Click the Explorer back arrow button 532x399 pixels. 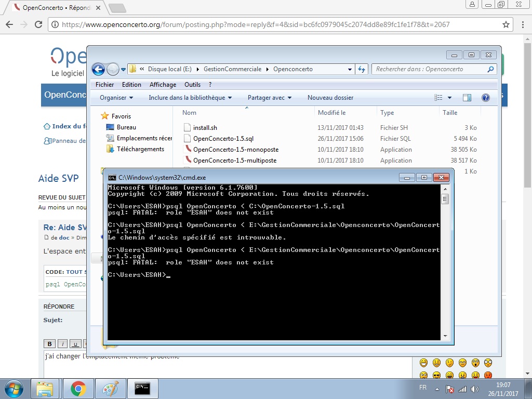coord(98,69)
